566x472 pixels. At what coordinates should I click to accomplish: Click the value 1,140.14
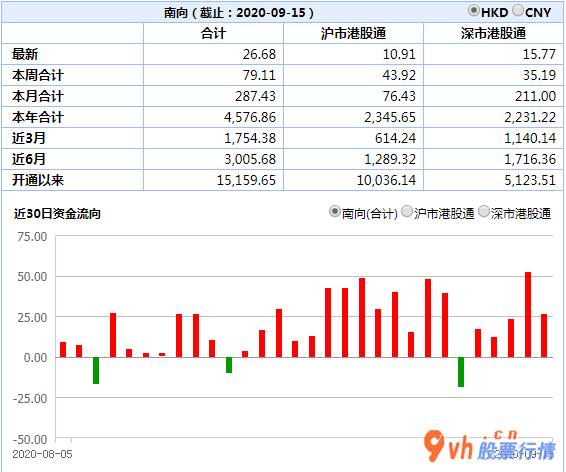click(x=530, y=138)
